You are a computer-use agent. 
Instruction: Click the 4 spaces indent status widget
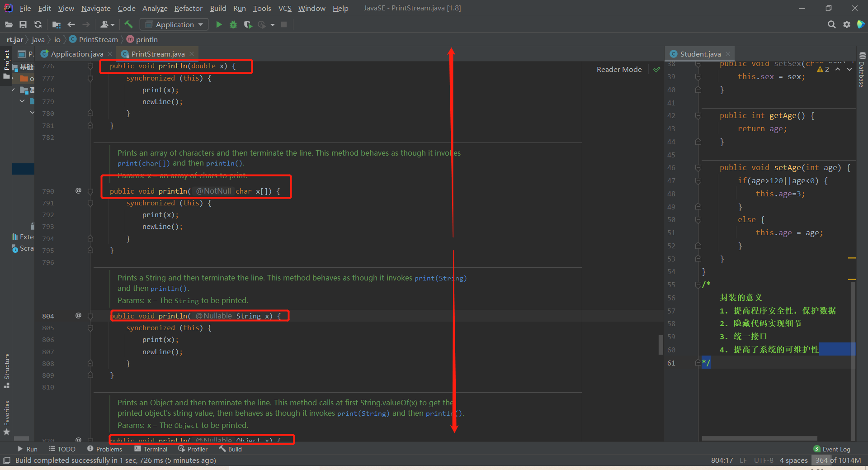point(793,460)
